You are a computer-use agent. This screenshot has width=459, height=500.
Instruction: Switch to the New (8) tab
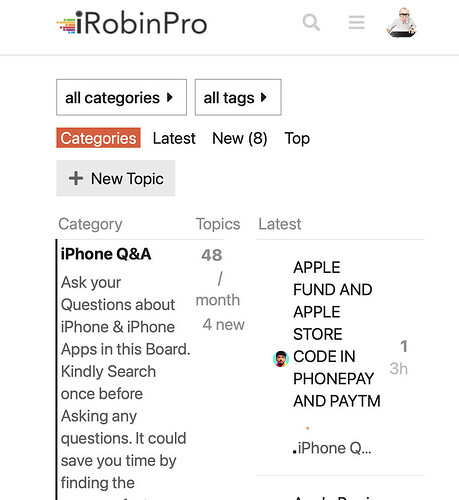click(x=240, y=138)
